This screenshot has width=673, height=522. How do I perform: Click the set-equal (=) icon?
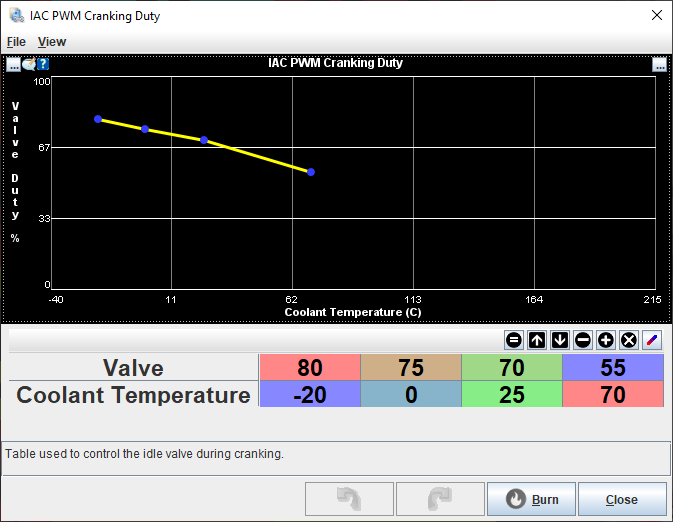pos(513,340)
